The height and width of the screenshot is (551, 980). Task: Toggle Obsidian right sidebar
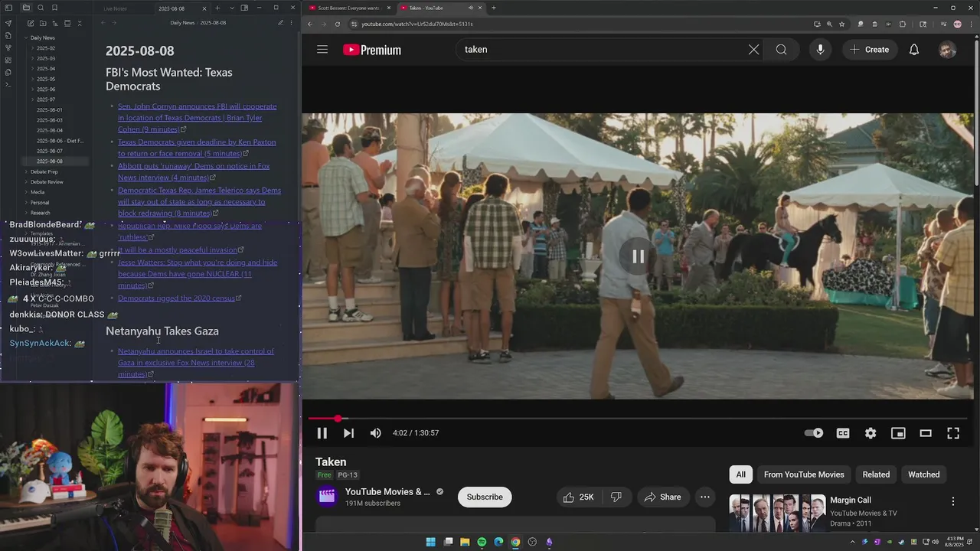point(244,8)
